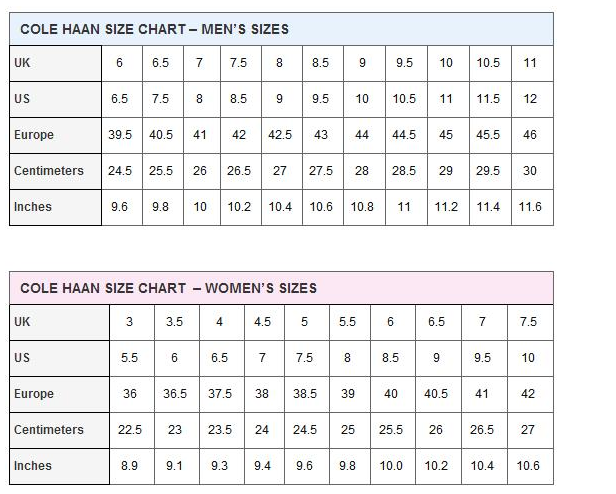Click the 30 cell in men's Centimeters row
The image size is (616, 494).
[530, 171]
